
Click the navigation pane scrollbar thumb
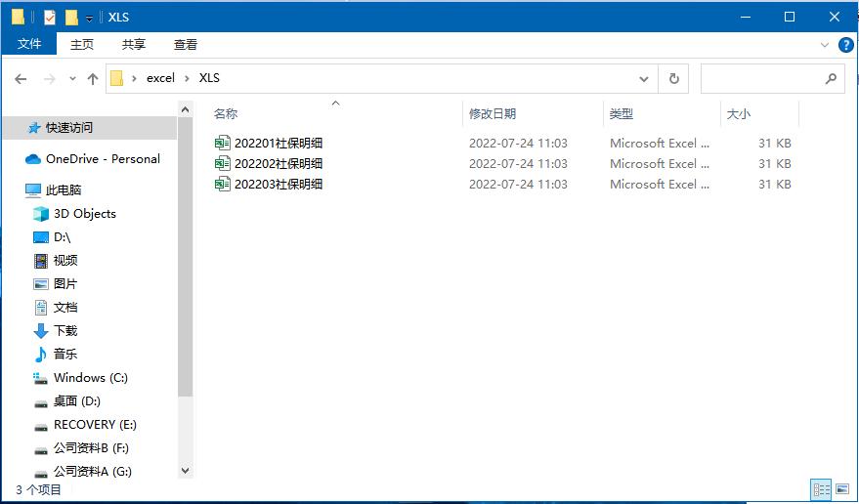(185, 258)
